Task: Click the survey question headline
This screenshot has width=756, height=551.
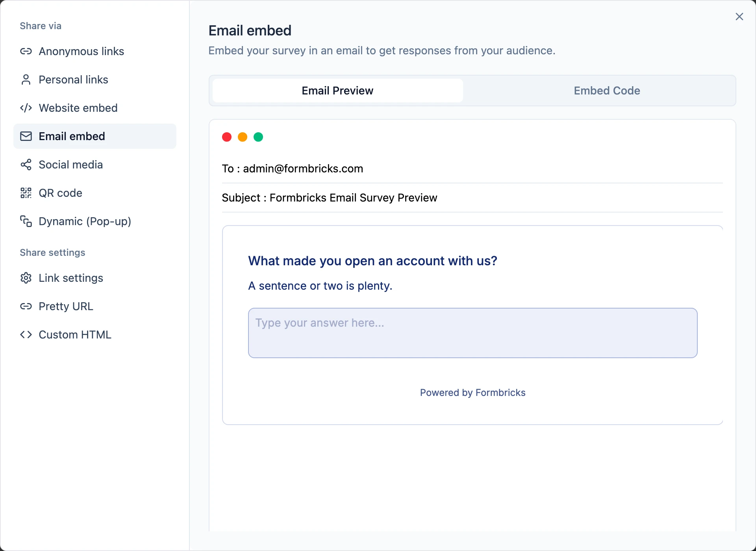Action: (372, 261)
